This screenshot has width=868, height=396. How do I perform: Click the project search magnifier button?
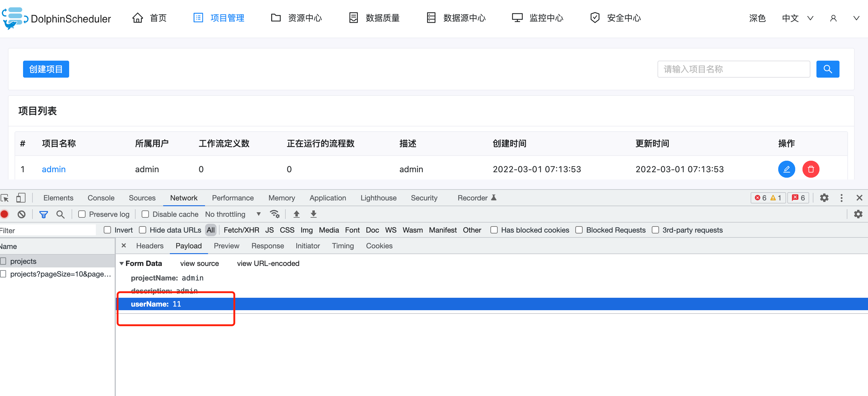[x=828, y=69]
